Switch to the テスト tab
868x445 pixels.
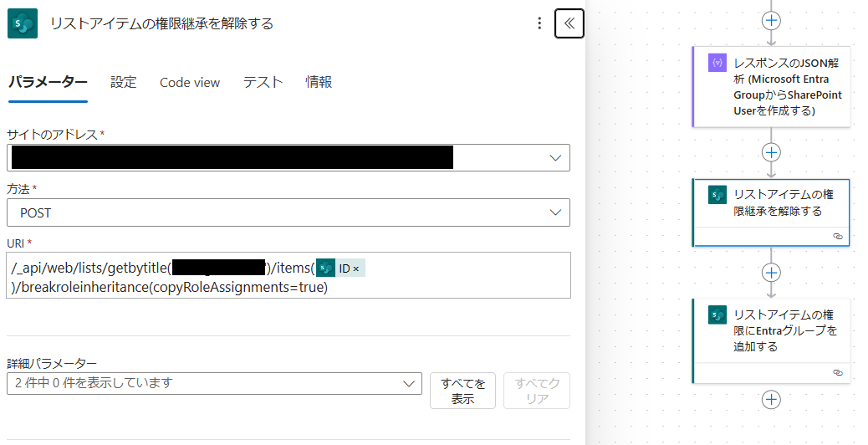[263, 83]
